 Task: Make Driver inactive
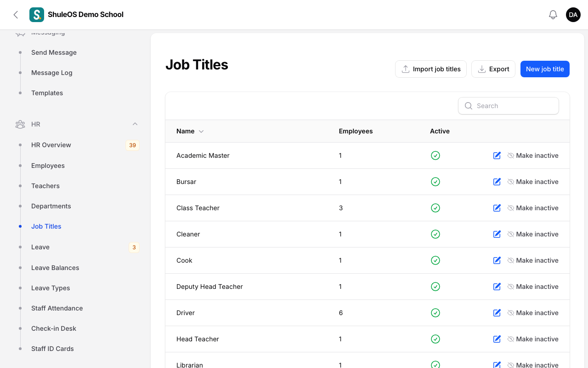pos(533,313)
